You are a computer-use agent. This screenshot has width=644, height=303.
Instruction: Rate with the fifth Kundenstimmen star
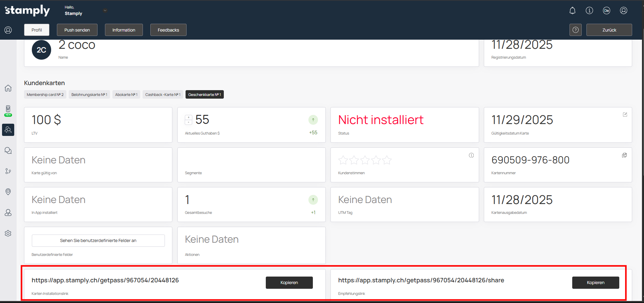tap(387, 160)
